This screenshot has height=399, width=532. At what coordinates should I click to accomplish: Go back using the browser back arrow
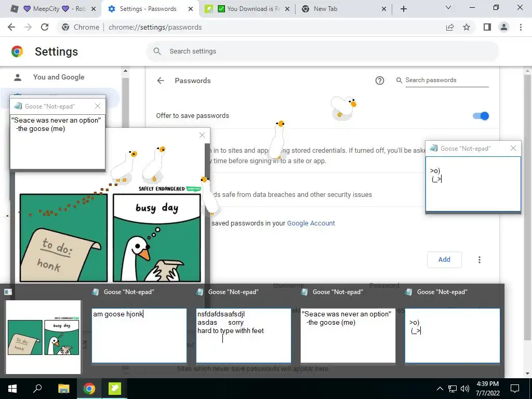pyautogui.click(x=11, y=27)
